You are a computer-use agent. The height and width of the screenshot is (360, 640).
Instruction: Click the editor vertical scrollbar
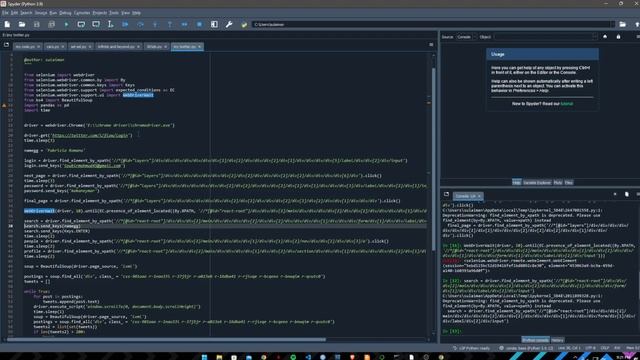(433, 159)
